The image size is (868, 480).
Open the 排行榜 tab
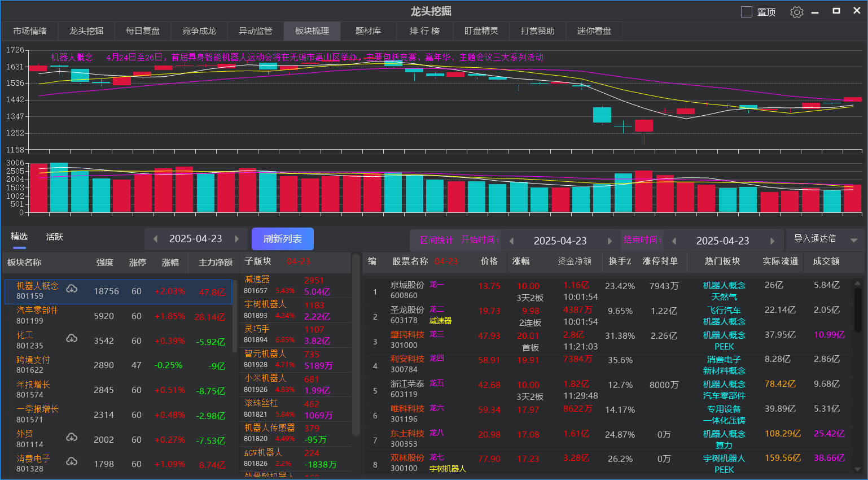(x=425, y=30)
